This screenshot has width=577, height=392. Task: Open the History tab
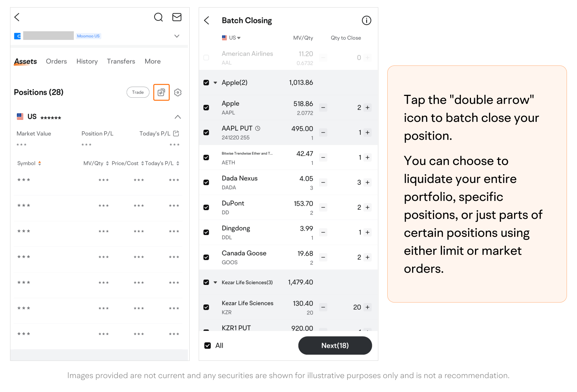pyautogui.click(x=87, y=61)
